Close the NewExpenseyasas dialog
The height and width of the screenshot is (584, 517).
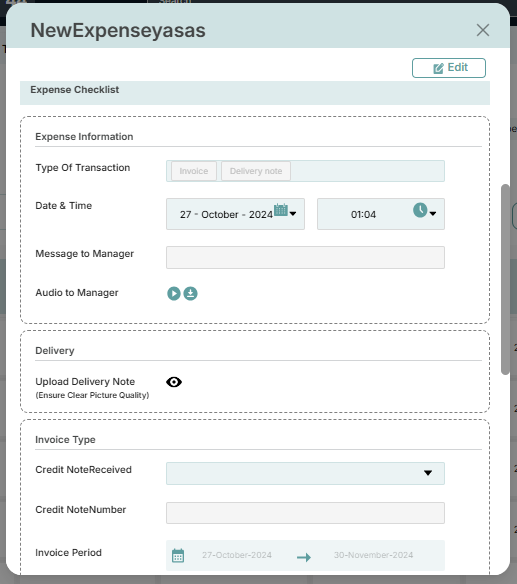[x=483, y=30]
